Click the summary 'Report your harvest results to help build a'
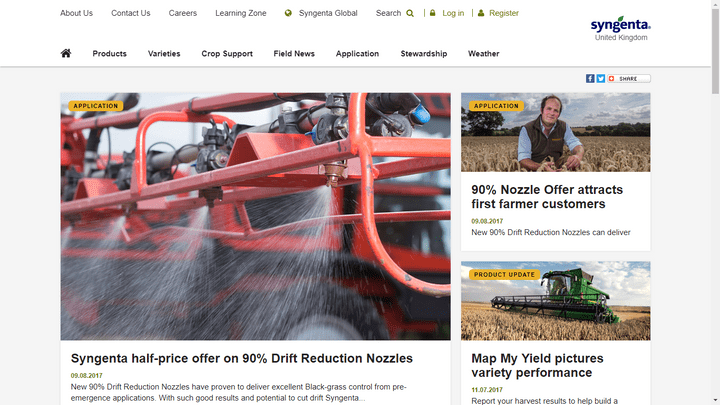 pyautogui.click(x=544, y=401)
